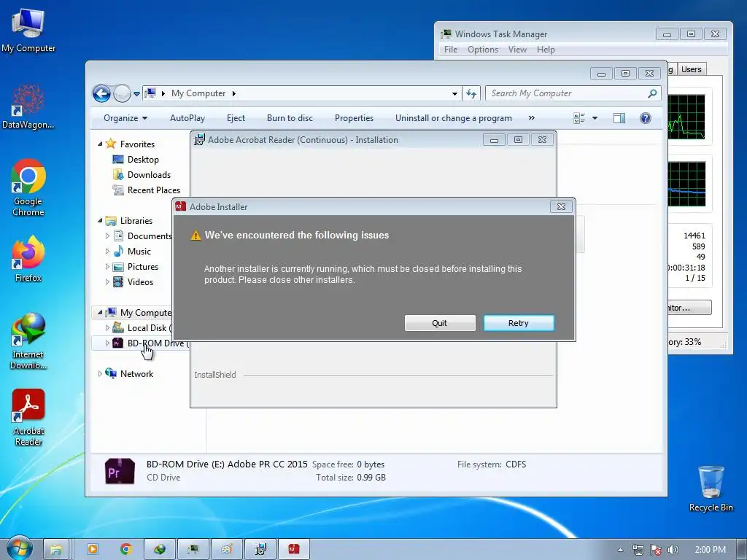
Task: Select BD-ROM Drive in navigation pane
Action: tap(150, 343)
